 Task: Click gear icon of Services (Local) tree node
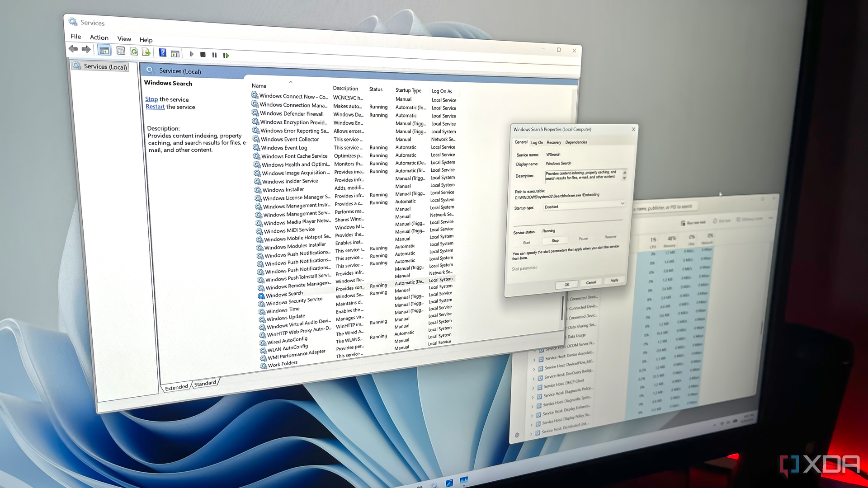77,66
